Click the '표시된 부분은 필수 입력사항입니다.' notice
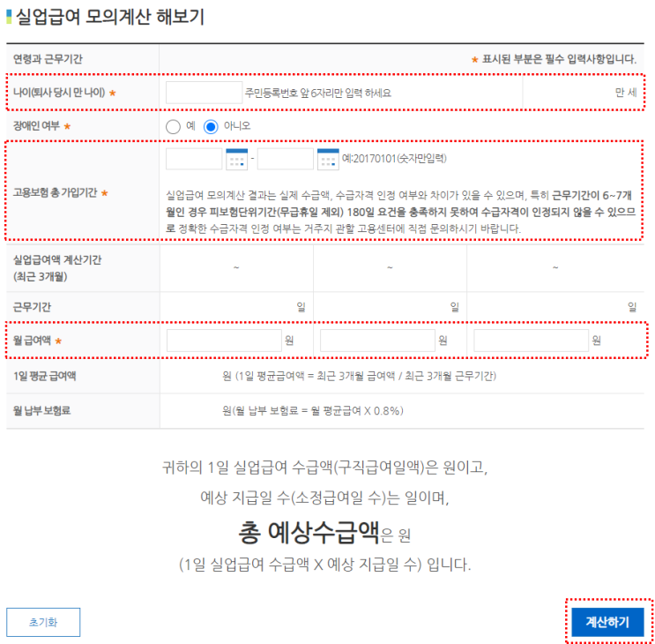655x644 pixels. (559, 59)
